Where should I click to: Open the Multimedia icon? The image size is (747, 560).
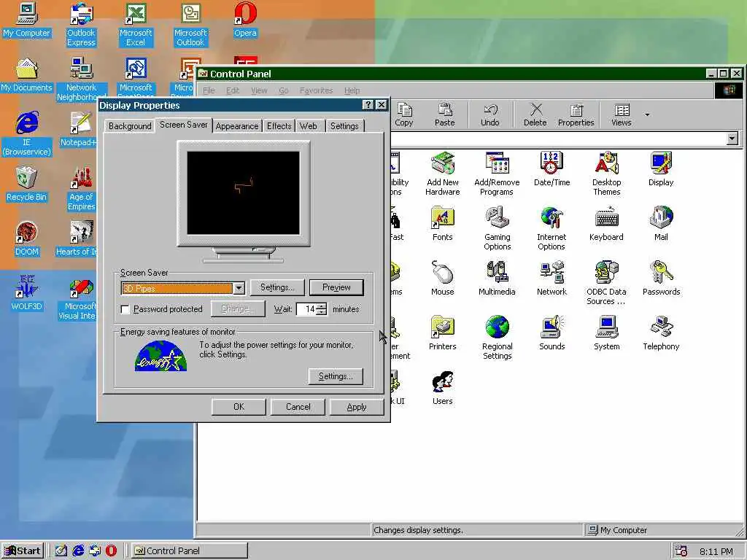coord(497,278)
